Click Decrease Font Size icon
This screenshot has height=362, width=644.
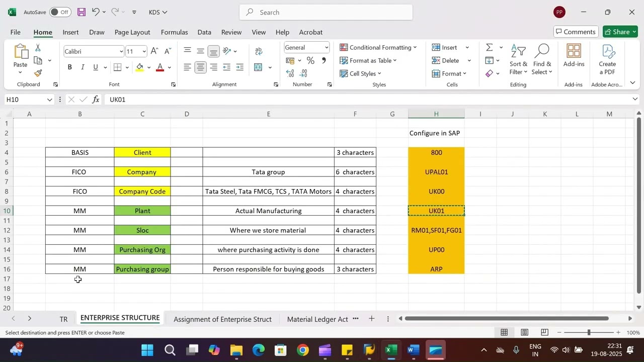[x=168, y=51]
